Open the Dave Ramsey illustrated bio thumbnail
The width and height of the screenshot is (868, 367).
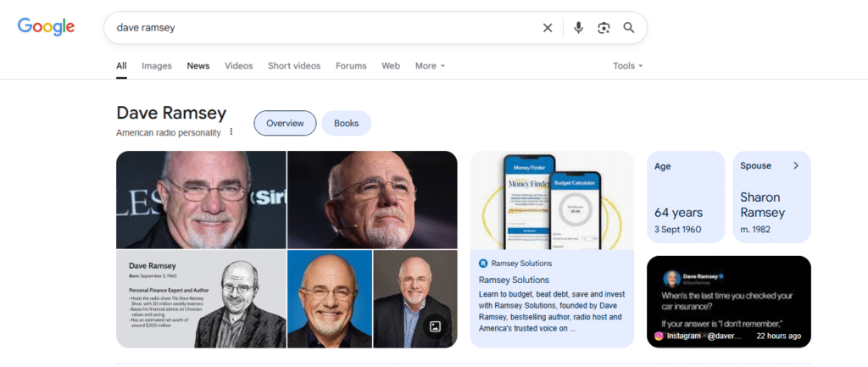point(201,298)
